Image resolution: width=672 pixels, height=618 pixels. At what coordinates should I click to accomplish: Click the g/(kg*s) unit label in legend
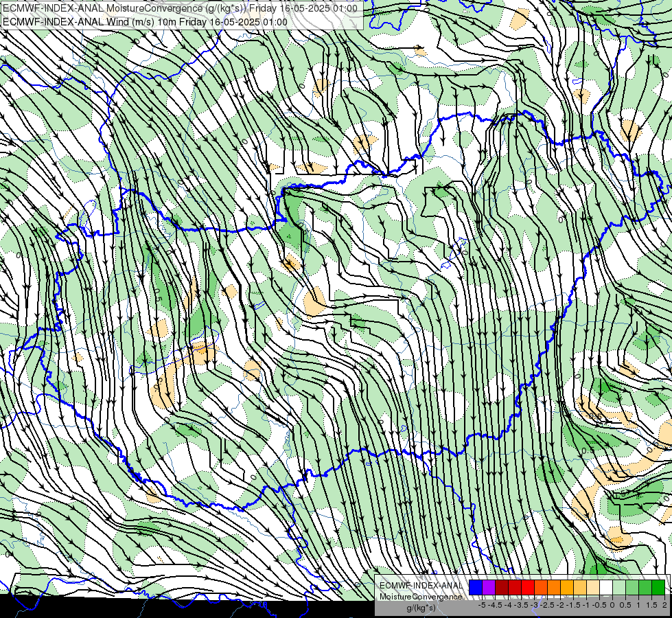[x=421, y=608]
